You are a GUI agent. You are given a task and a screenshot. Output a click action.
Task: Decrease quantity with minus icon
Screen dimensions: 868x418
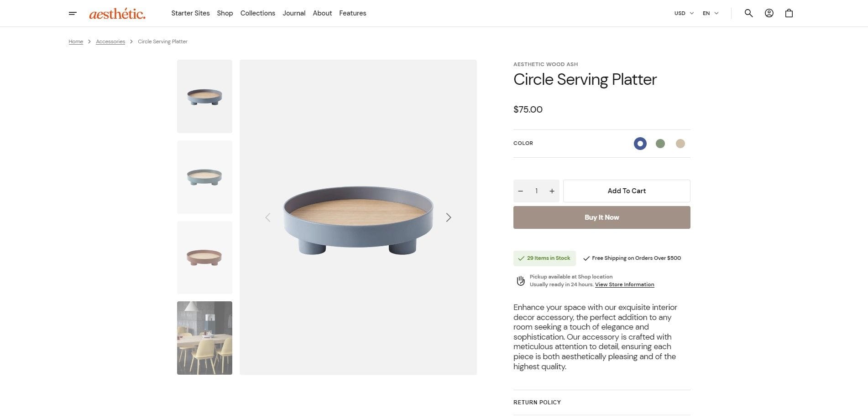click(x=521, y=191)
